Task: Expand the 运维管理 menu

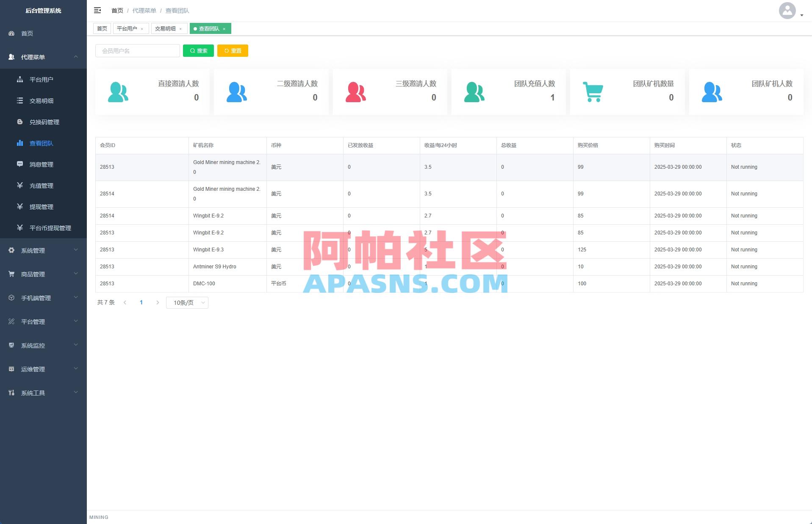Action: click(42, 369)
